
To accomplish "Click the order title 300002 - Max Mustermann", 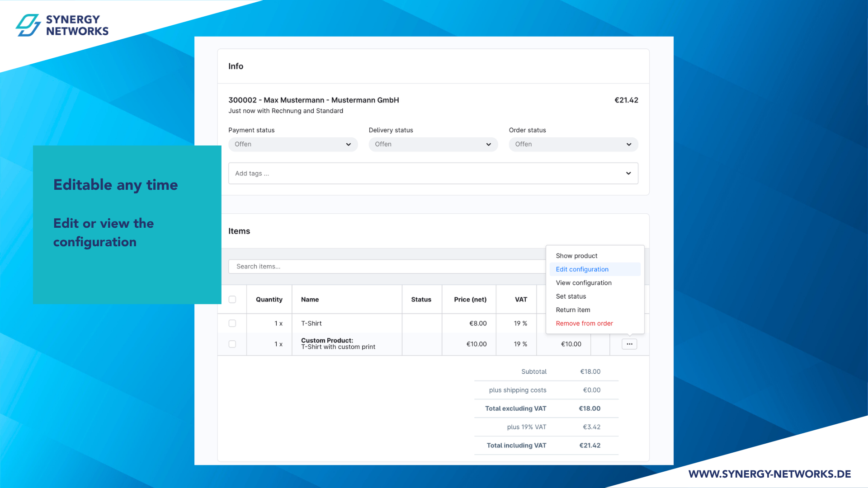I will pyautogui.click(x=314, y=100).
